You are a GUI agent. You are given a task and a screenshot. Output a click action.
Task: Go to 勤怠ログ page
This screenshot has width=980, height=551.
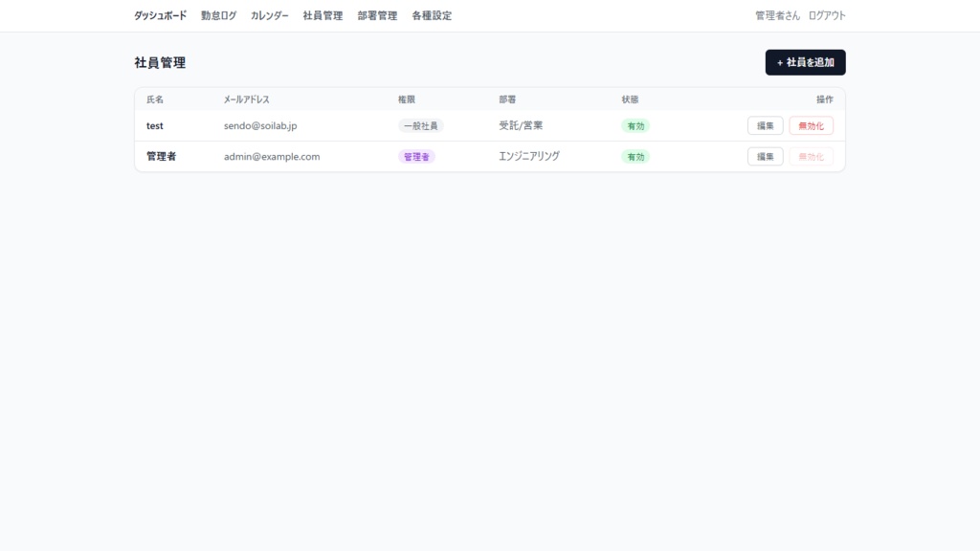(219, 15)
